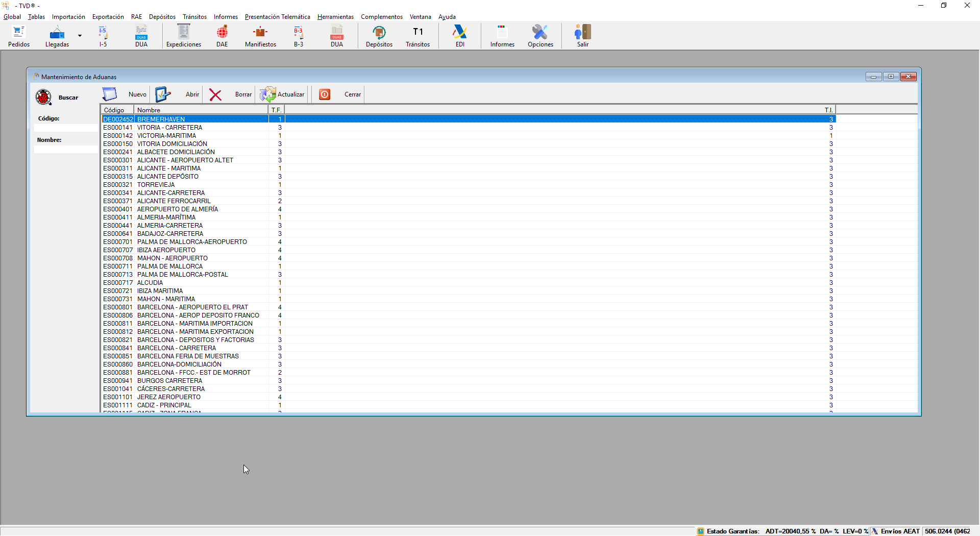Viewport: 980px width, 536px height.
Task: Open the Importación menu
Action: [68, 17]
